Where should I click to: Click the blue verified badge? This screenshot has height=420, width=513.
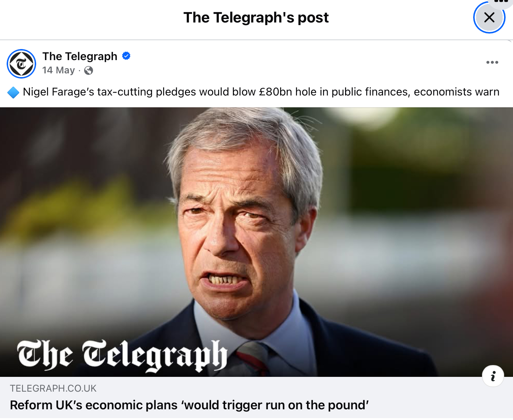126,56
